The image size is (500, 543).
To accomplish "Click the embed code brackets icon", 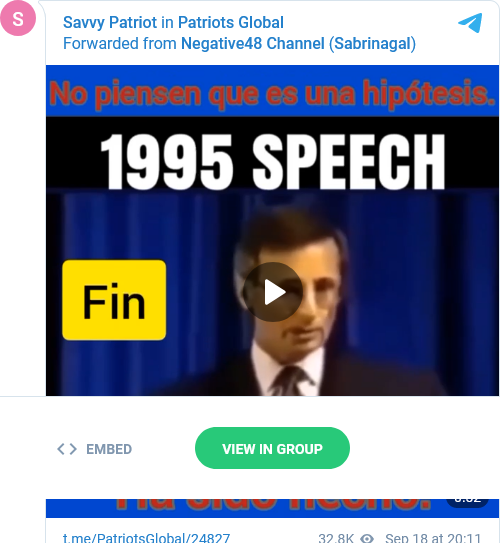I will click(67, 449).
